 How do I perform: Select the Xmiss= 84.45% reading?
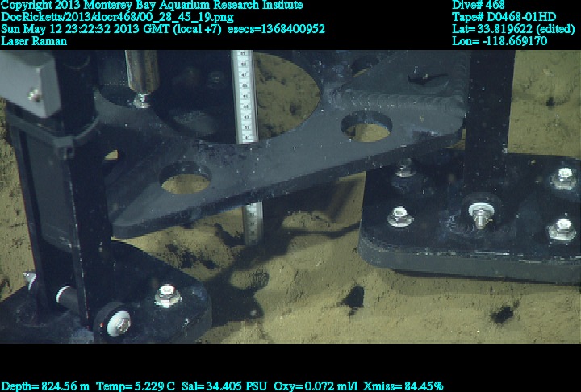point(403,386)
